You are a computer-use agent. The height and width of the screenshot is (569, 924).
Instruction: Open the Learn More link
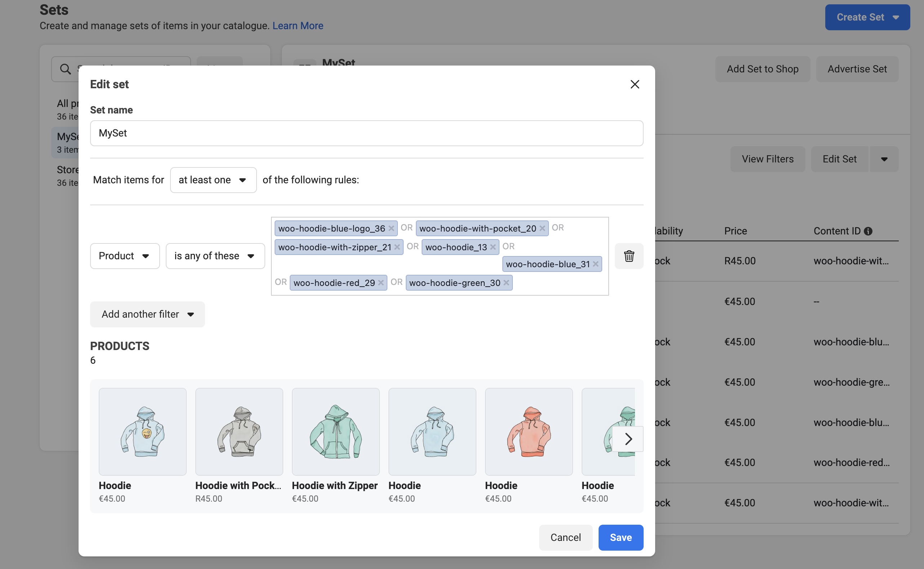(297, 26)
